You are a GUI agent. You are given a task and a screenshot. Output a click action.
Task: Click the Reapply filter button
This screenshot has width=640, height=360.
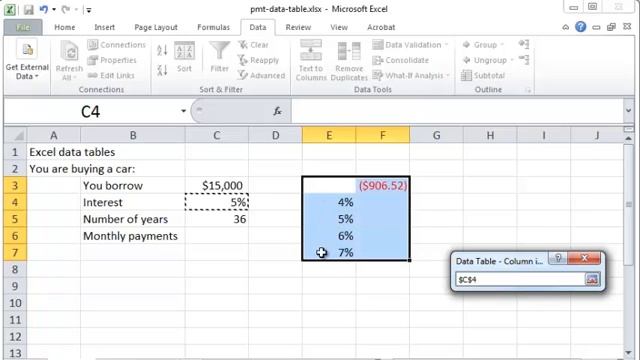pyautogui.click(x=259, y=60)
